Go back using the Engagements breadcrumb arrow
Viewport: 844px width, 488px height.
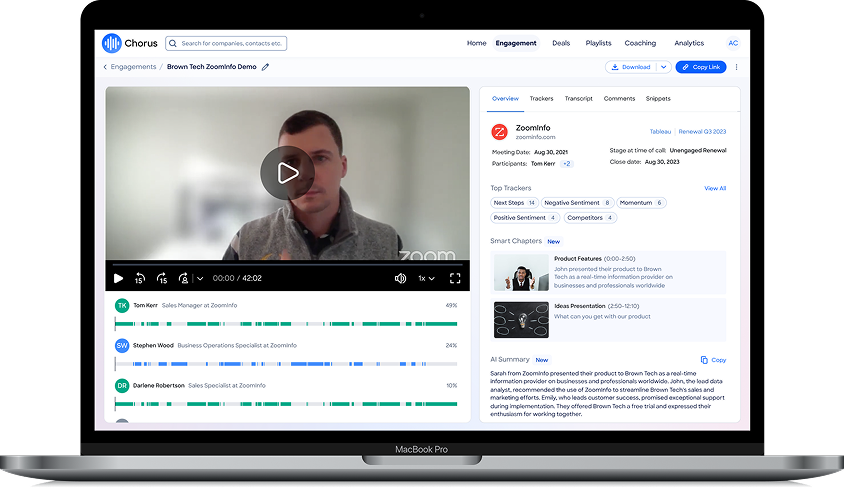pyautogui.click(x=105, y=67)
